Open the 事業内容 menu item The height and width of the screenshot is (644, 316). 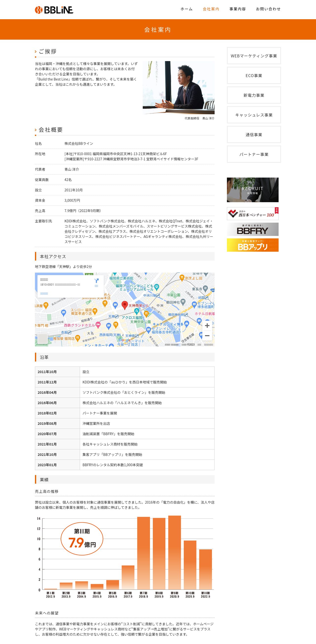pos(237,9)
